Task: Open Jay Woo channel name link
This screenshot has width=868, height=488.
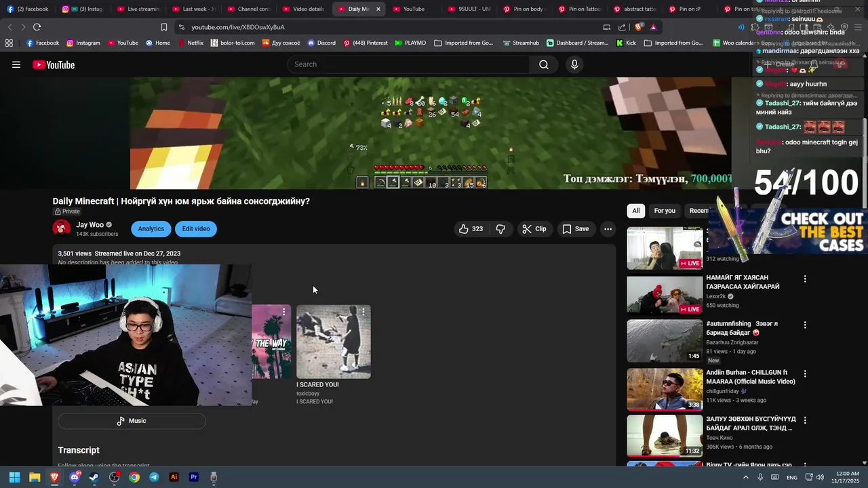Action: tap(90, 224)
